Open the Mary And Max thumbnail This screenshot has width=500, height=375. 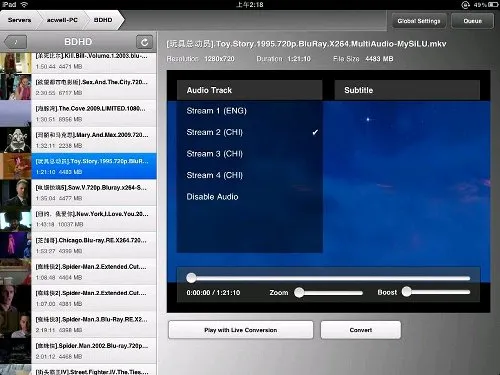coord(15,140)
